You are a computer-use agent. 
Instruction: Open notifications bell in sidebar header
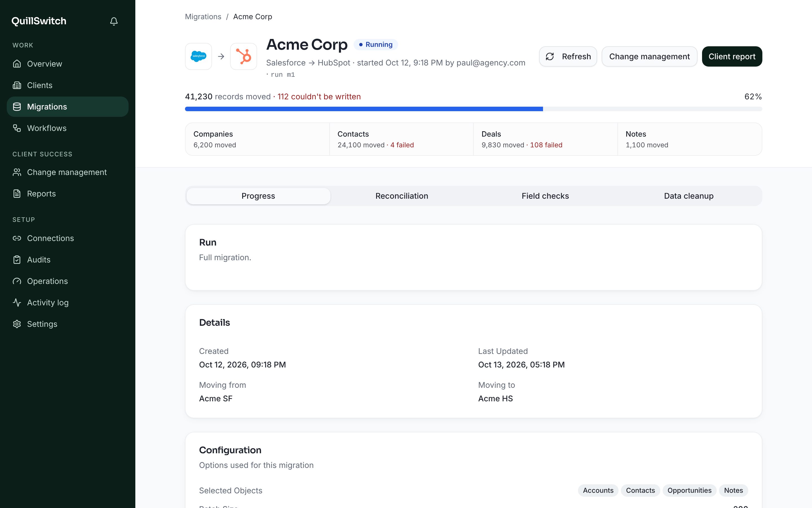pyautogui.click(x=114, y=21)
